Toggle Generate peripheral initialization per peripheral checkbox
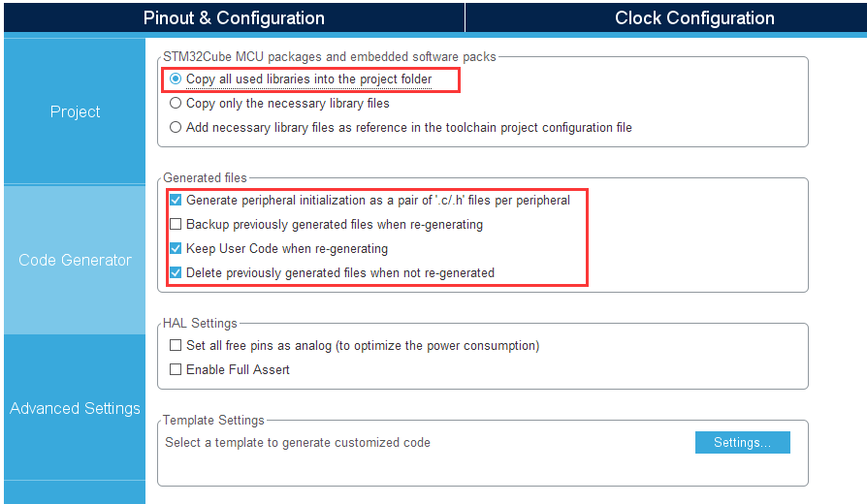 [176, 200]
